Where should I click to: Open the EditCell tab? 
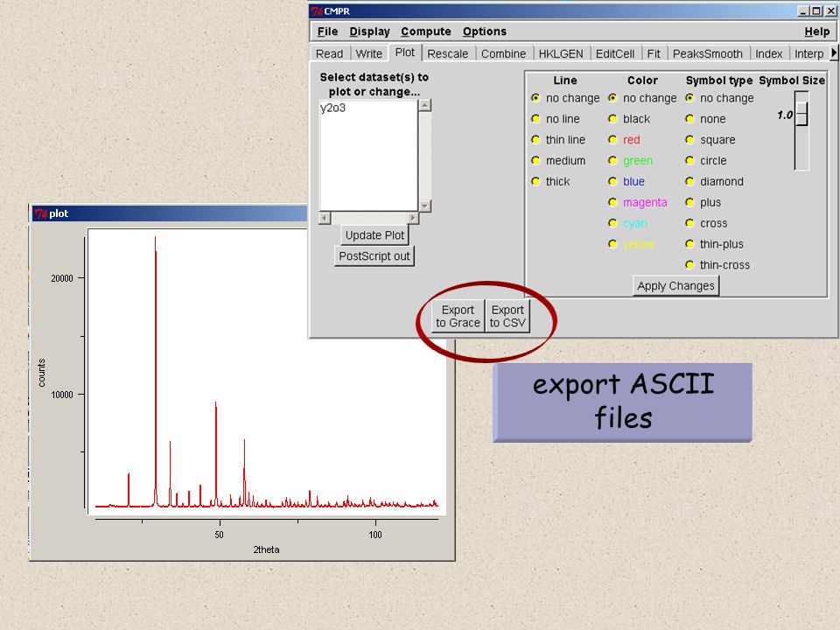point(615,53)
